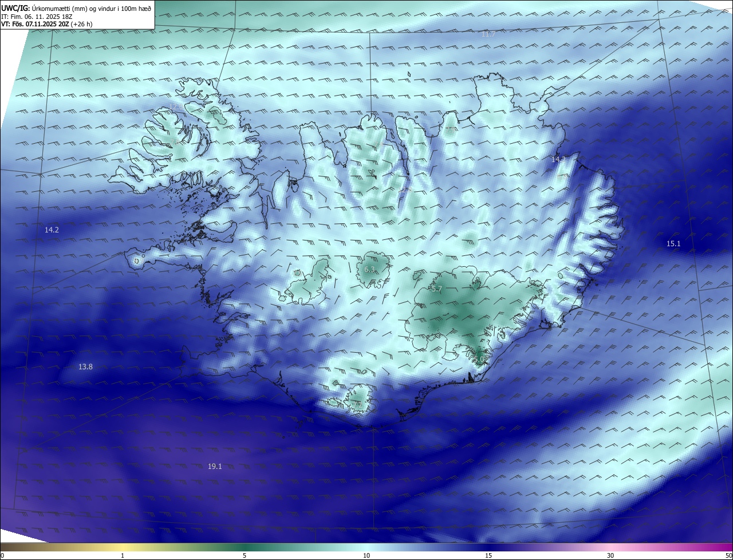Click the 5.0 value label on the map
733x560 pixels.
479,359
